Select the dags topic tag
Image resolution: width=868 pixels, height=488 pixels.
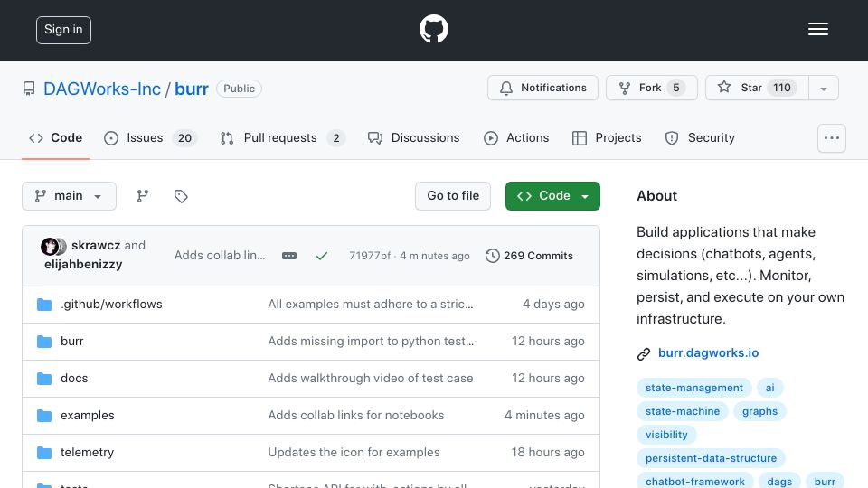(779, 482)
